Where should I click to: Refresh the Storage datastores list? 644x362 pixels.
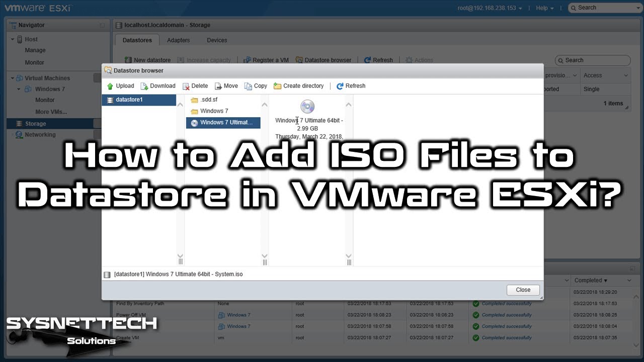(x=378, y=60)
